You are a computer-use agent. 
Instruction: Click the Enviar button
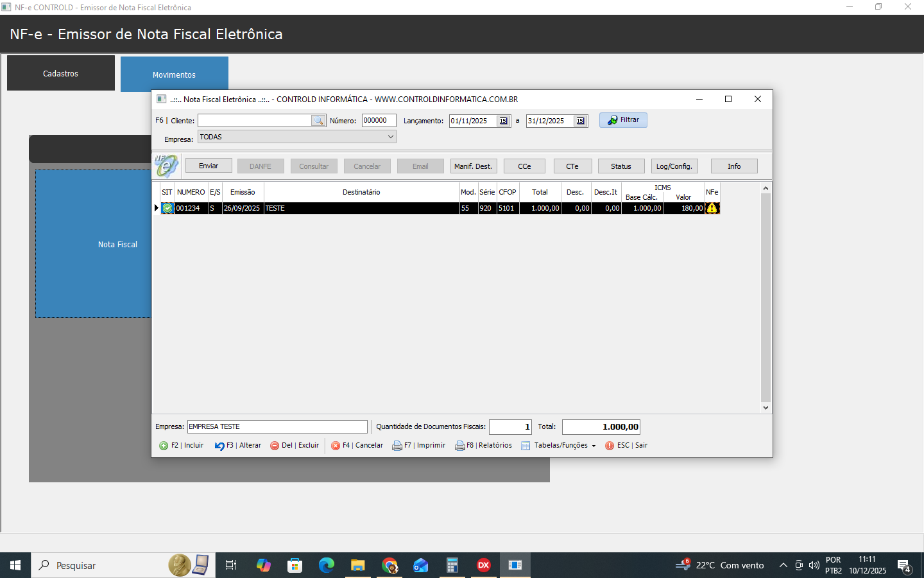coord(209,166)
